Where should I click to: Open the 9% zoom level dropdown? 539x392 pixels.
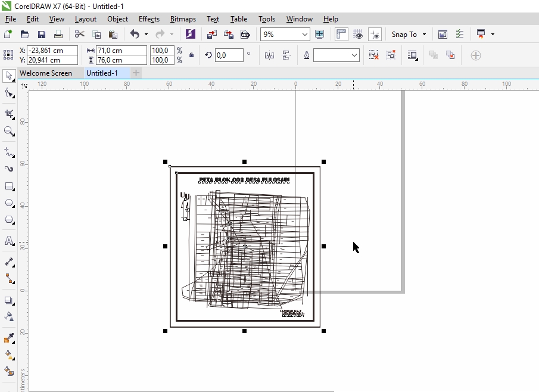[304, 35]
